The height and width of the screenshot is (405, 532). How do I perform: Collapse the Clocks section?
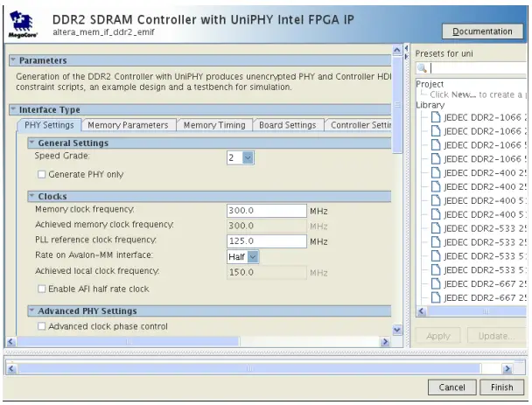(31, 196)
